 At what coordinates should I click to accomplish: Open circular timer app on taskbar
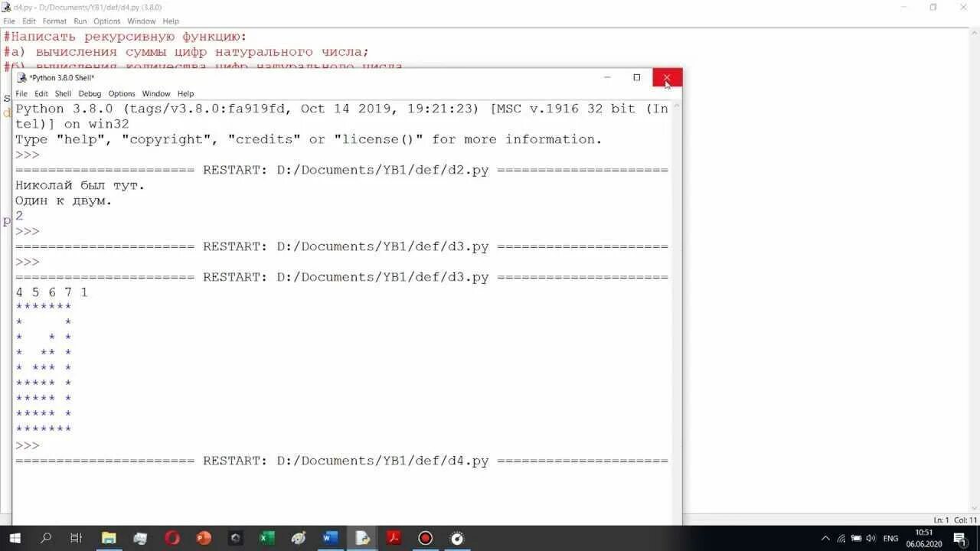coord(457,538)
